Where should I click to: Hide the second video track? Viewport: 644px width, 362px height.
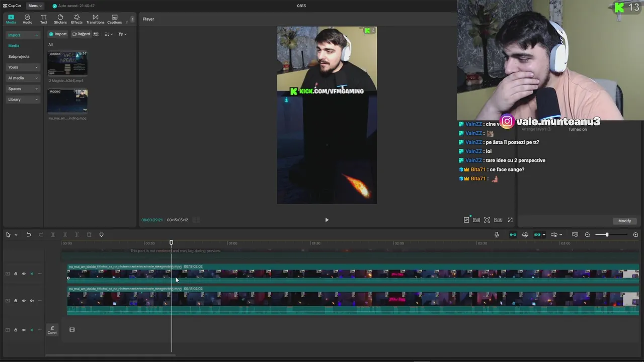(x=24, y=301)
